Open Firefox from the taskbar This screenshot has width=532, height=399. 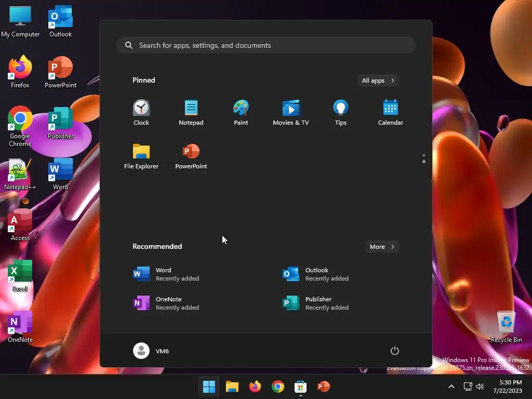pyautogui.click(x=255, y=387)
